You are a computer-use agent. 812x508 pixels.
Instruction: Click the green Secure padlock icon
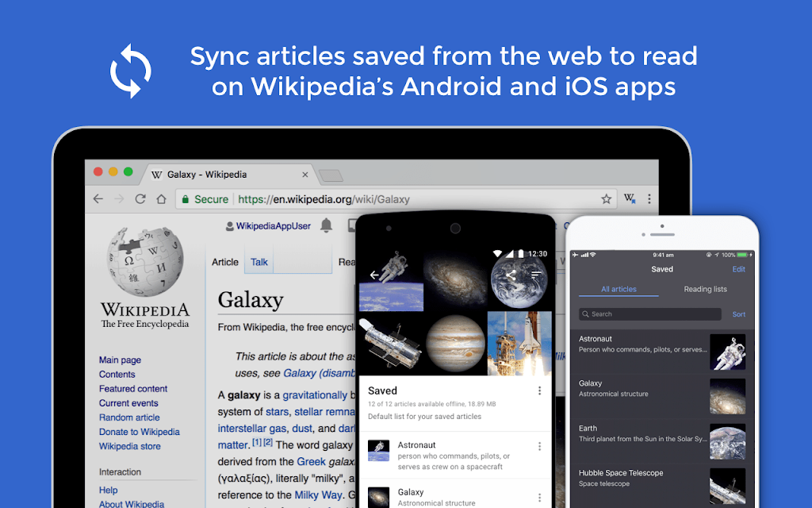[186, 199]
